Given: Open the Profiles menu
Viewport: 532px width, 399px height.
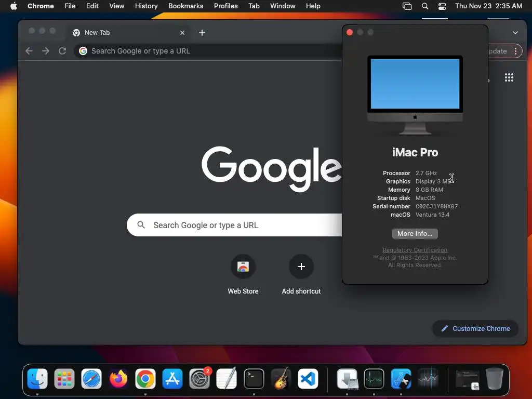Looking at the screenshot, I should 225,6.
